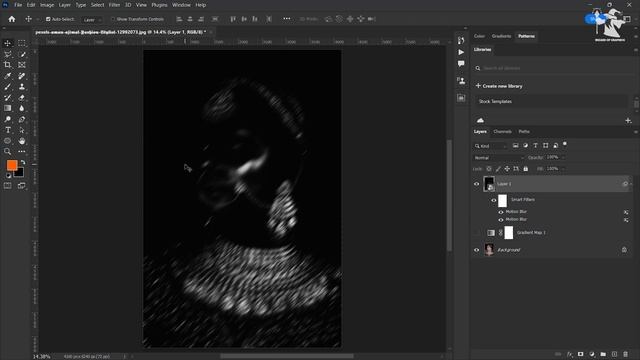640x360 pixels.
Task: Open the Filter menu
Action: point(114,5)
